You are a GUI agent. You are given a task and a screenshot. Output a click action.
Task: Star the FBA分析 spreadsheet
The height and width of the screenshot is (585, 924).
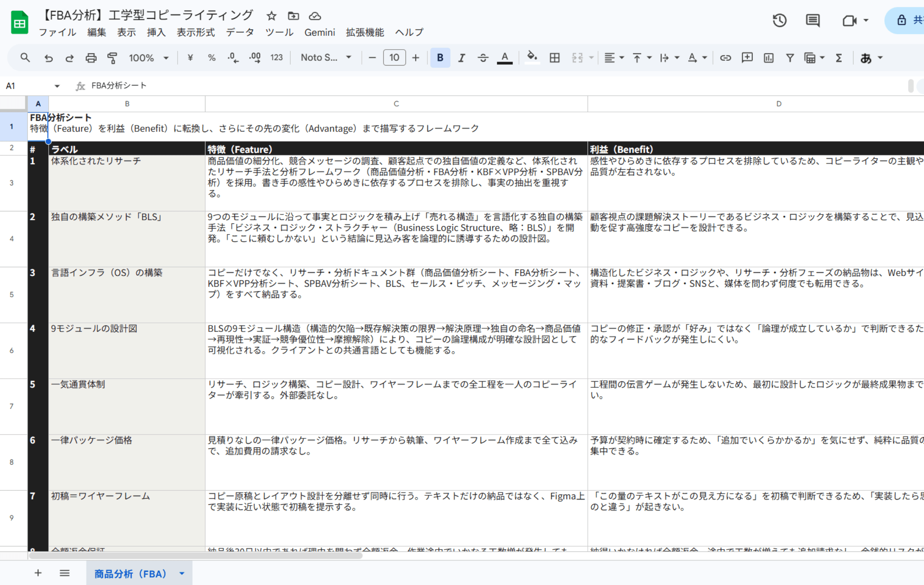[271, 16]
